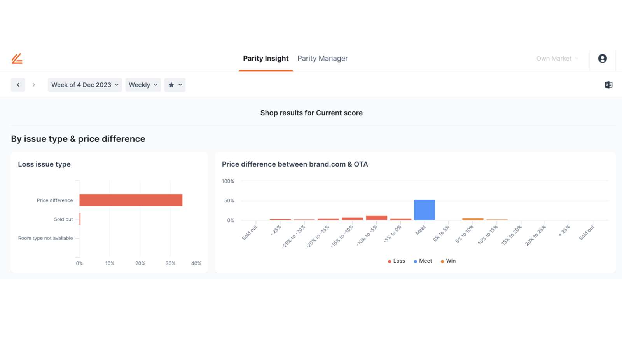Open the Own Market dropdown
The height and width of the screenshot is (364, 622).
point(557,58)
